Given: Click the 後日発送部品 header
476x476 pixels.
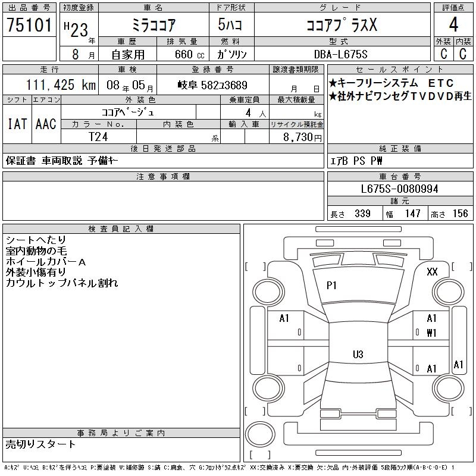Looking at the screenshot, I should [x=163, y=148].
